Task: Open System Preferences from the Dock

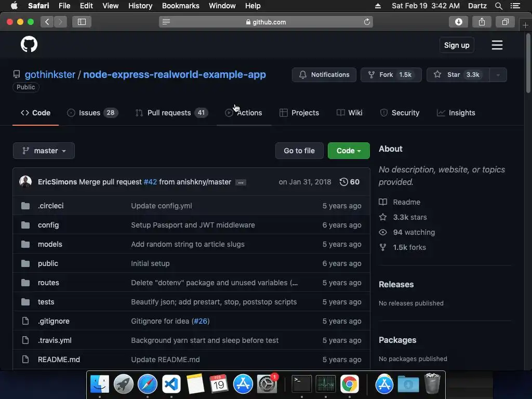Action: 267,384
